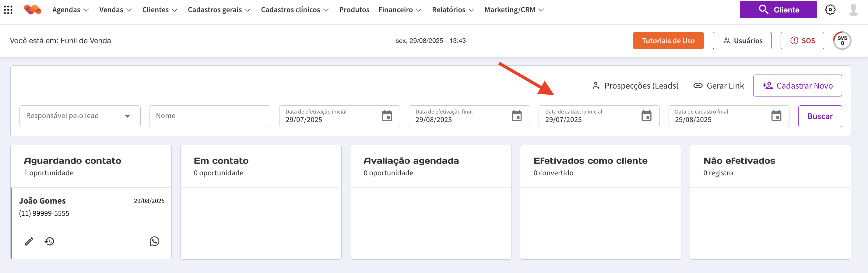The image size is (868, 273).
Task: Open calendar for Data de efetivação final
Action: (x=517, y=116)
